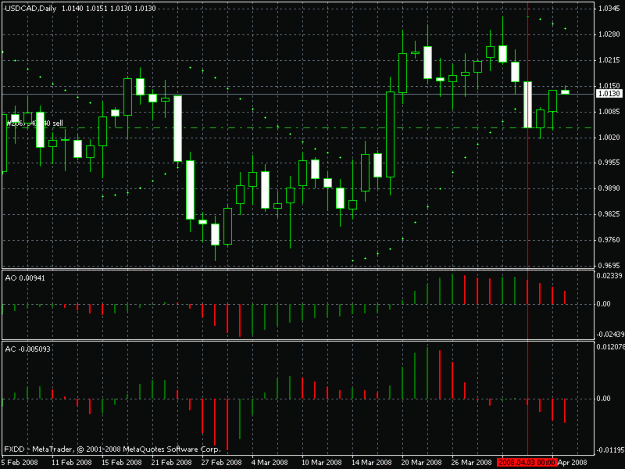Click the 0.012078 AC scale maximum
Screen dimensions: 625x469
tap(610, 347)
